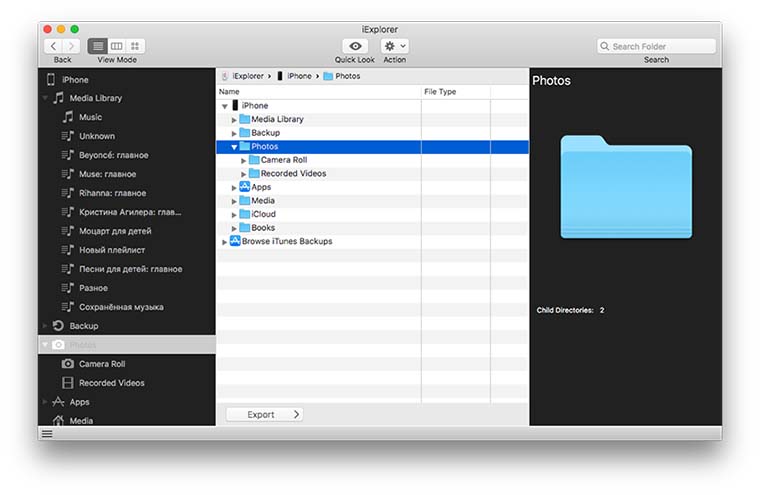Screen dimensions: 760x495
Task: Expand Browse iTunes Backups entry
Action: [225, 242]
